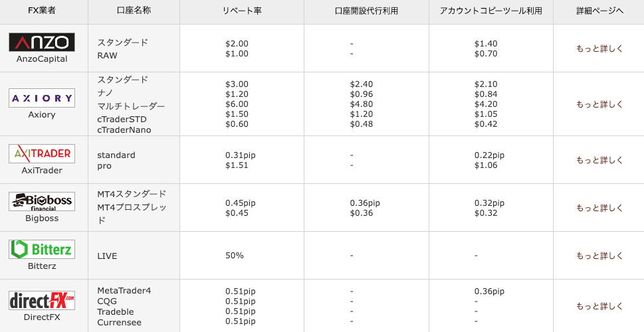The image size is (644, 332).
Task: Click the Axiory broker logo
Action: tap(41, 98)
